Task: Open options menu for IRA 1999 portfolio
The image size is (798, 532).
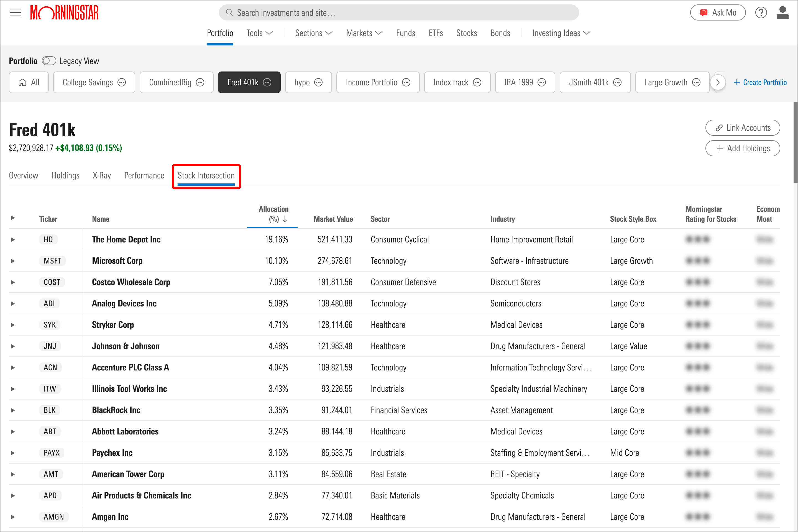Action: (x=542, y=83)
